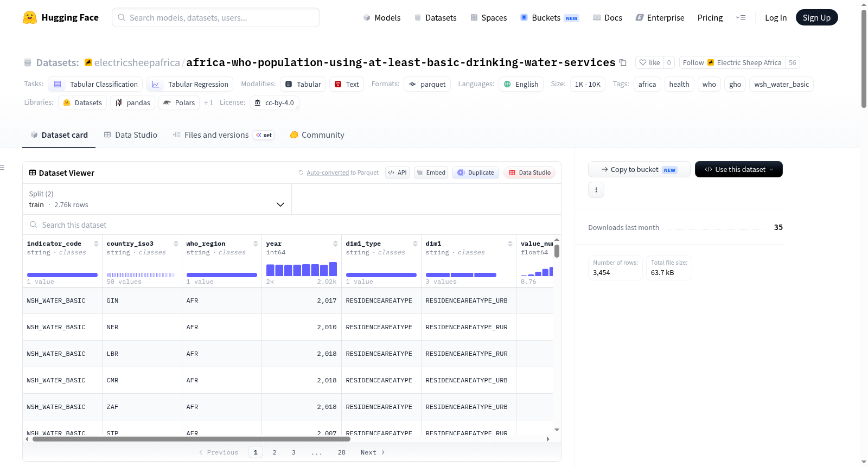868x467 pixels.
Task: Sort the who_region column
Action: [x=256, y=244]
